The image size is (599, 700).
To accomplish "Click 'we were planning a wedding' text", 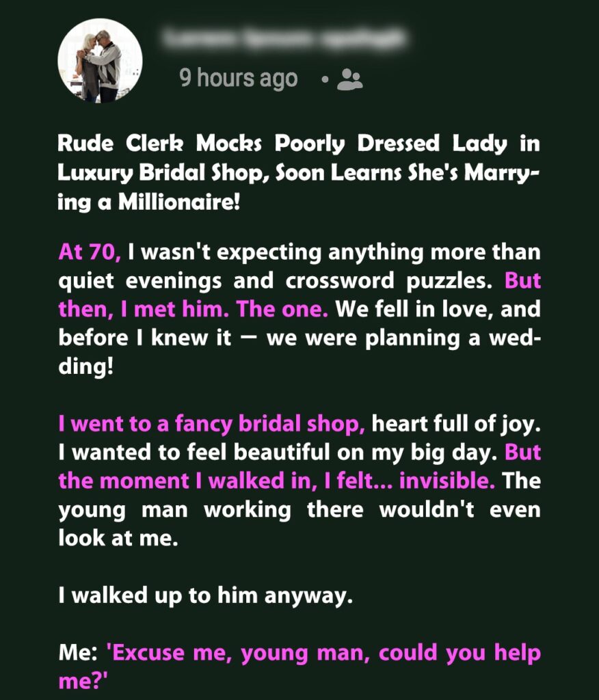I will tap(299, 352).
